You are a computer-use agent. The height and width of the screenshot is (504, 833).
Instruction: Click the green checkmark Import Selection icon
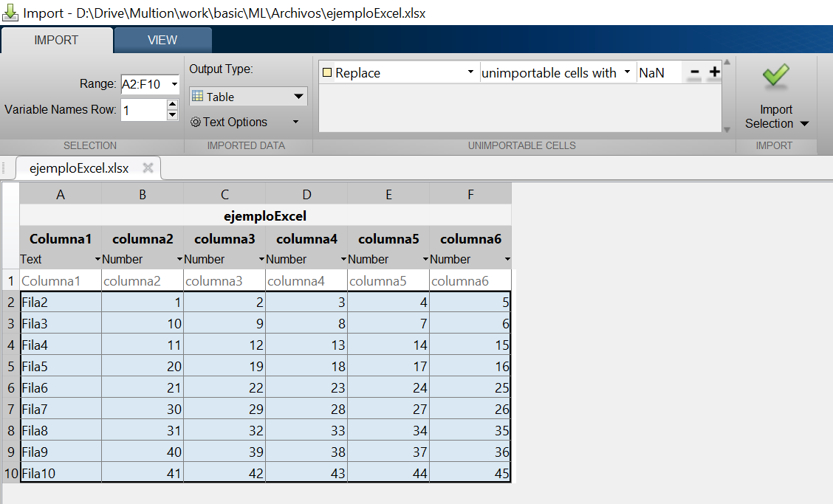point(775,75)
